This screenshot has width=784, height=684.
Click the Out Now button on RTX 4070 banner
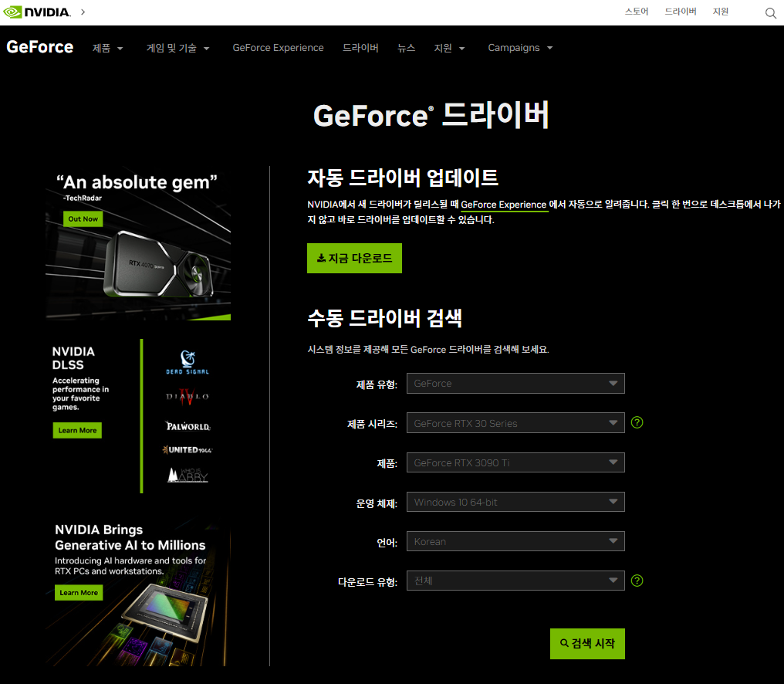pyautogui.click(x=83, y=218)
